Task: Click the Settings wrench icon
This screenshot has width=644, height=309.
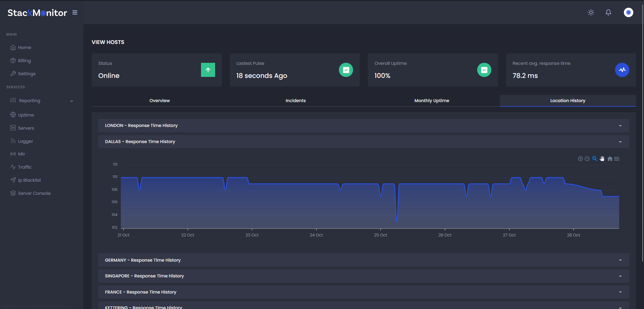Action: (13, 73)
